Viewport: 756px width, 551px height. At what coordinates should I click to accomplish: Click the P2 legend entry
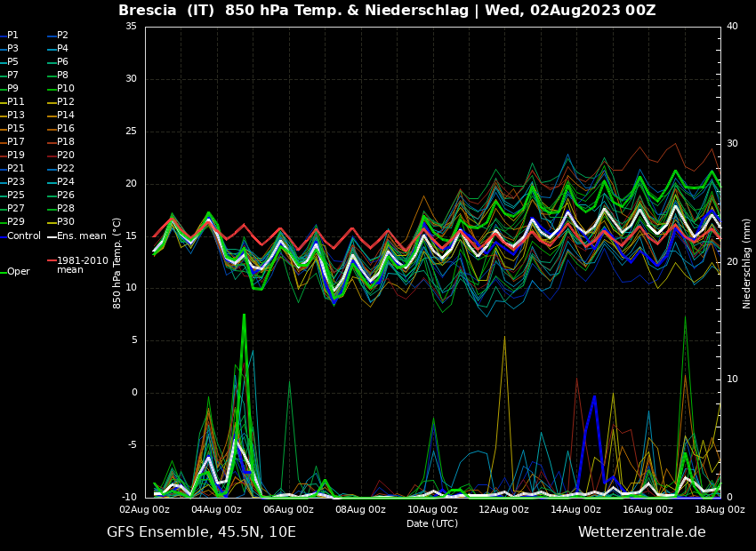point(58,36)
